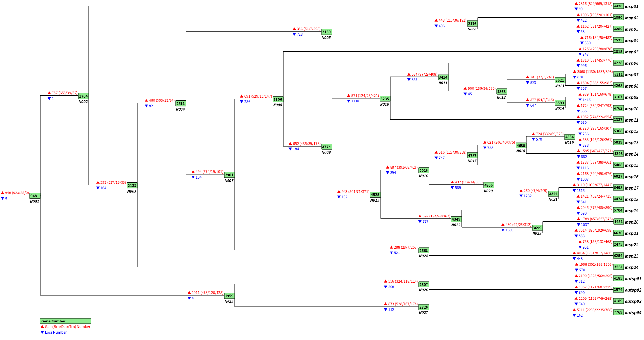Click the gene number box 948 at root N001
The width and height of the screenshot is (644, 340).
[35, 196]
